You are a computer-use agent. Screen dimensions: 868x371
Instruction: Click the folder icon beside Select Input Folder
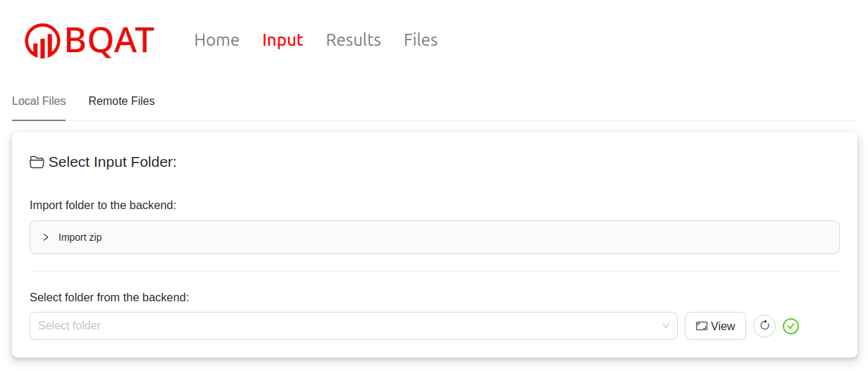pos(37,163)
